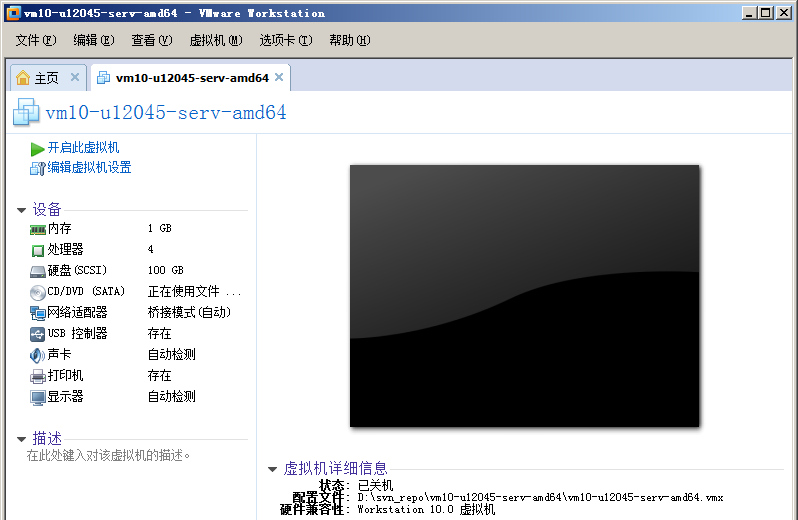This screenshot has height=520, width=798.
Task: Click the home tab house icon
Action: coord(23,78)
